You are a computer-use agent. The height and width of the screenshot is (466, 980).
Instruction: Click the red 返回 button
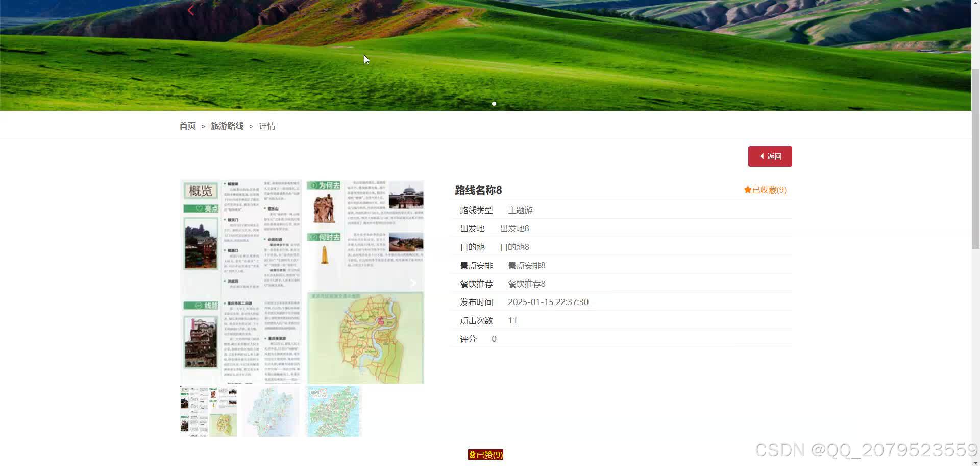[770, 156]
